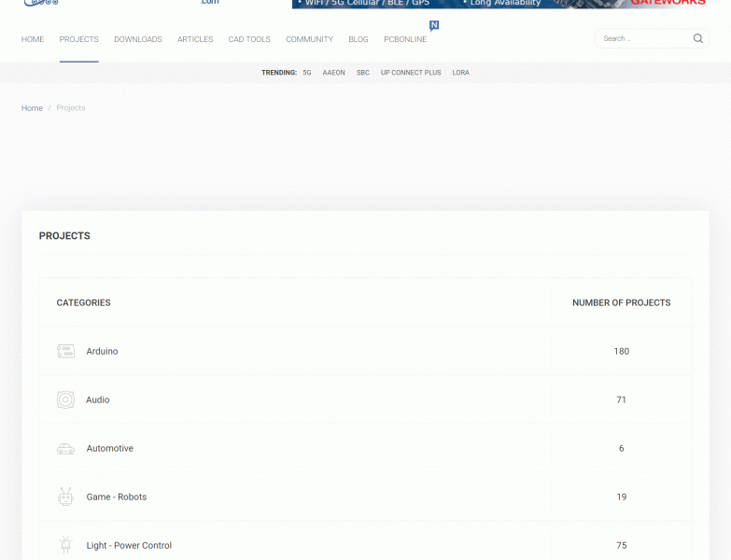Click the search magnifier icon
Viewport: 731px width, 560px height.
pos(698,39)
